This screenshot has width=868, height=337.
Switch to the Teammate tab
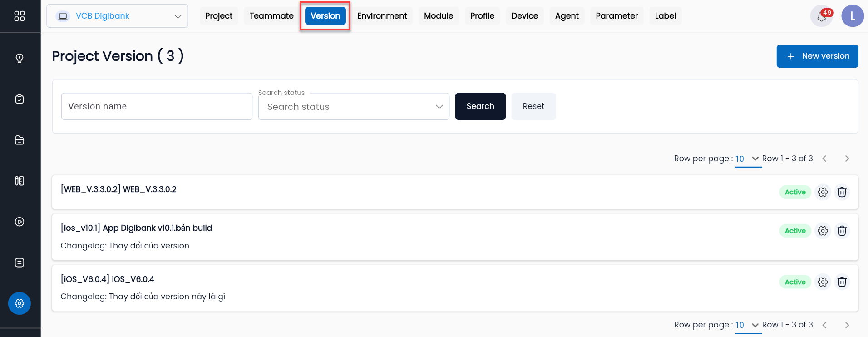(x=271, y=16)
